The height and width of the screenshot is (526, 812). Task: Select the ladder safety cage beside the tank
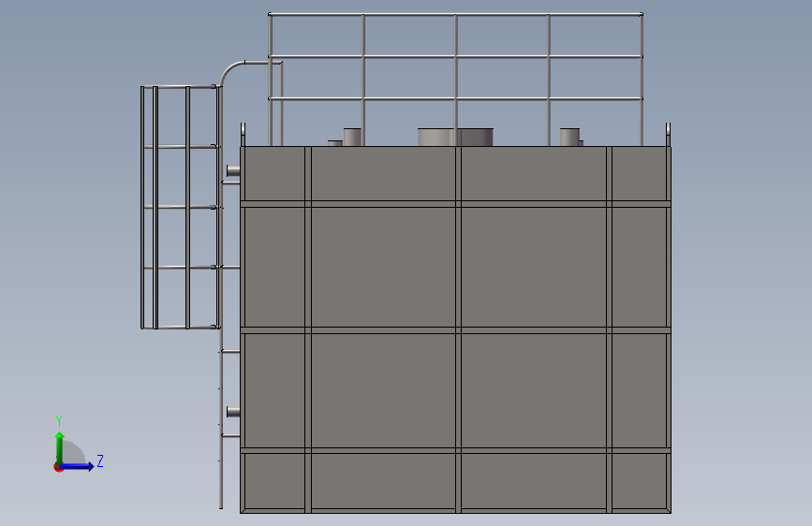coord(181,207)
